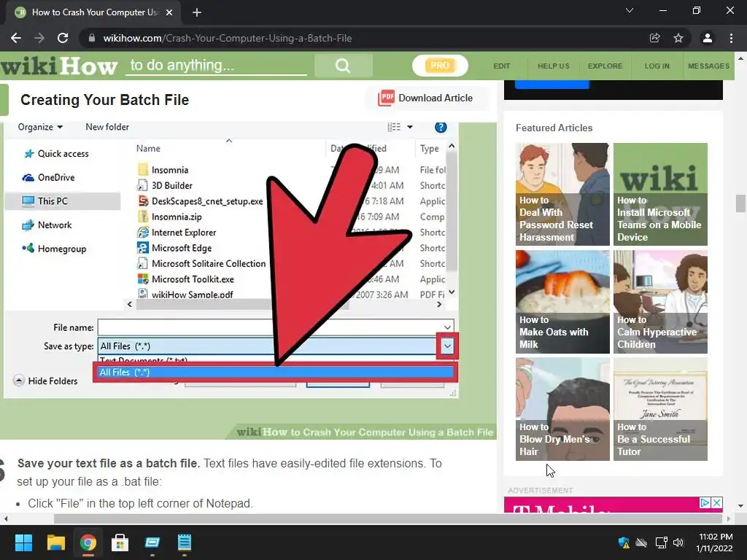Open the Chrome tab search chevron
Screen dimensions: 747x560
click(x=630, y=10)
